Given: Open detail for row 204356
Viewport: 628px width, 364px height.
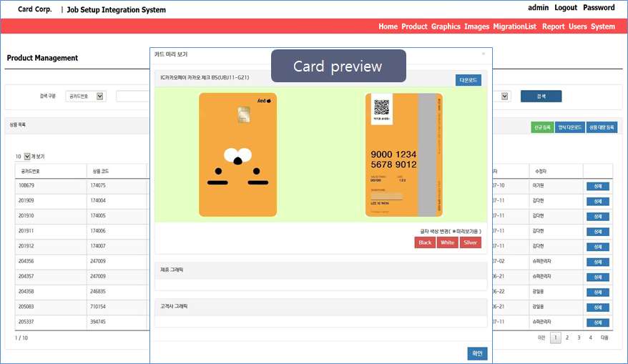Looking at the screenshot, I should click(597, 262).
